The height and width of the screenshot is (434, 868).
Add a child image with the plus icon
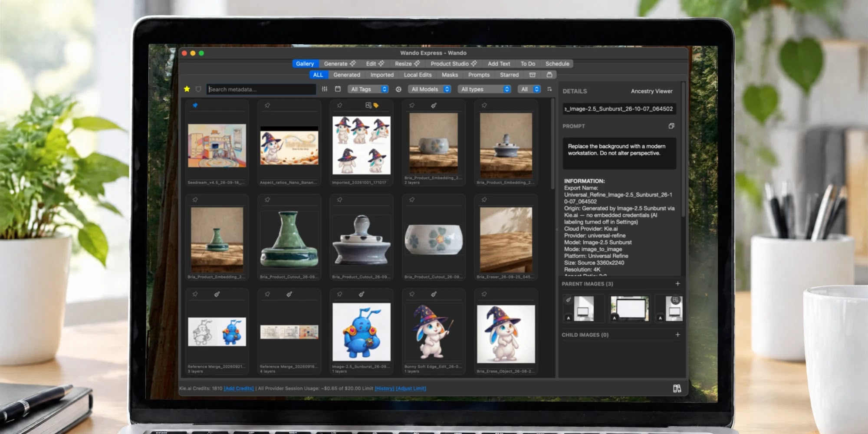click(677, 335)
